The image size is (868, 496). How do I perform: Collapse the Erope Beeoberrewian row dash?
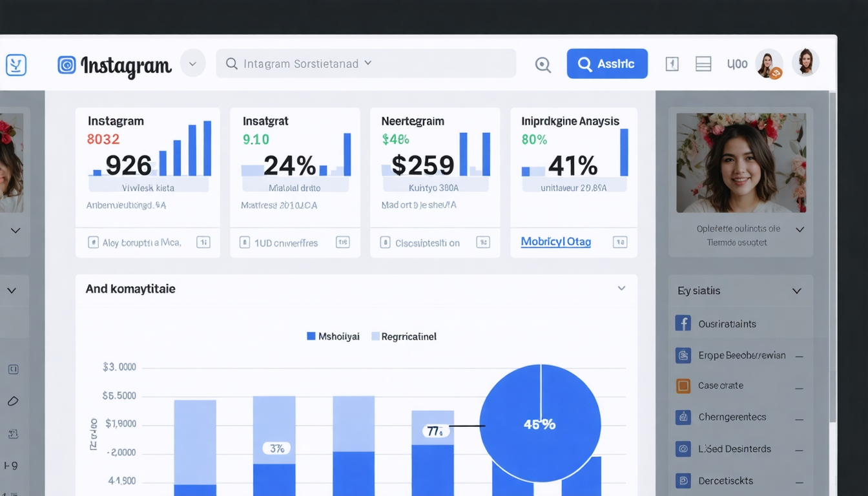pos(799,356)
